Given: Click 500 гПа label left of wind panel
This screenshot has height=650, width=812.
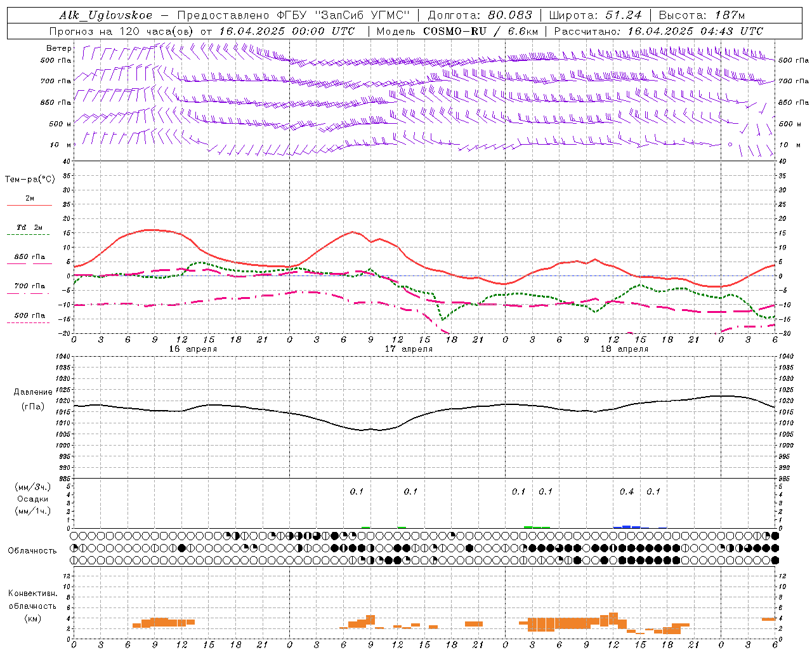Looking at the screenshot, I should coord(56,60).
